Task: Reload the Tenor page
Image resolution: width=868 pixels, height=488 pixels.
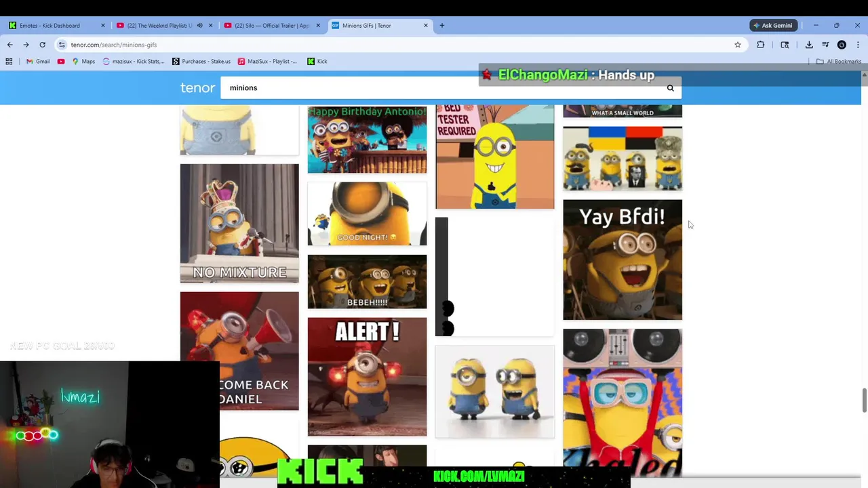Action: coord(42,45)
